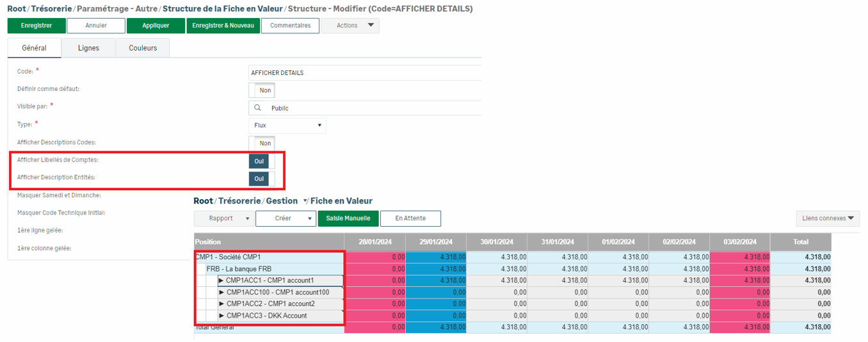Click the Enregistrer button
868x342 pixels.
(x=36, y=26)
